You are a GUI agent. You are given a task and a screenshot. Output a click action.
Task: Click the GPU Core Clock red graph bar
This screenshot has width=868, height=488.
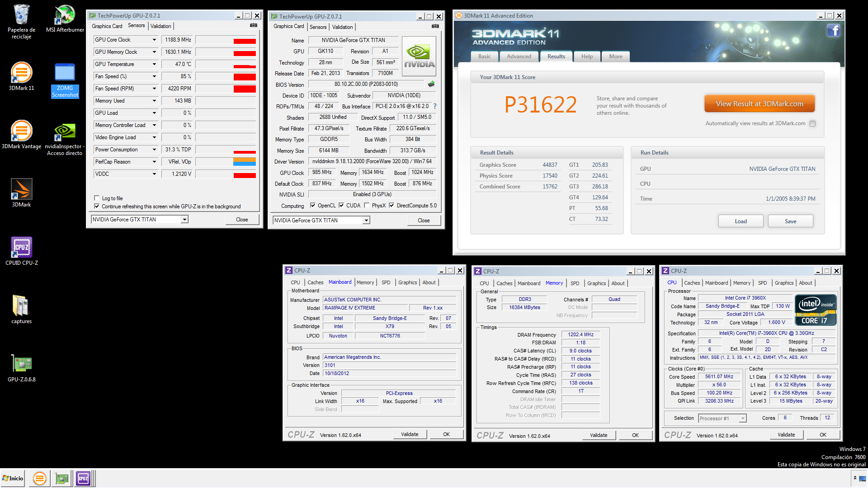(x=245, y=41)
